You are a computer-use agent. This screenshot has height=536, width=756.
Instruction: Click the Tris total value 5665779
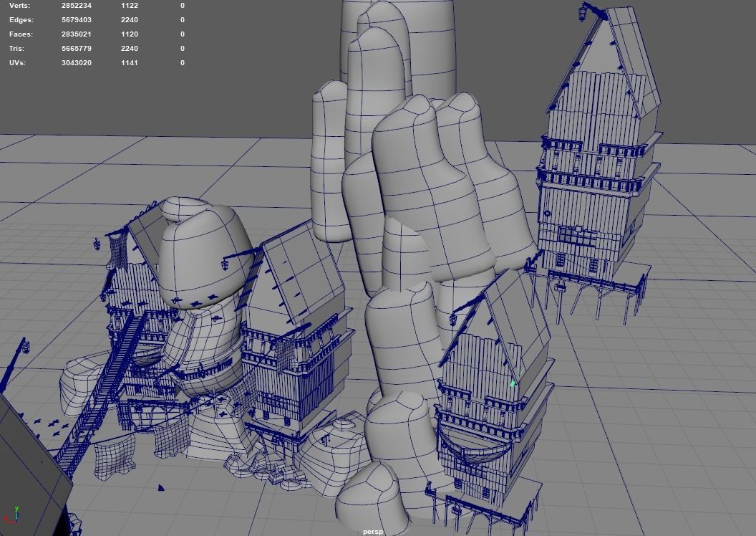pos(76,48)
